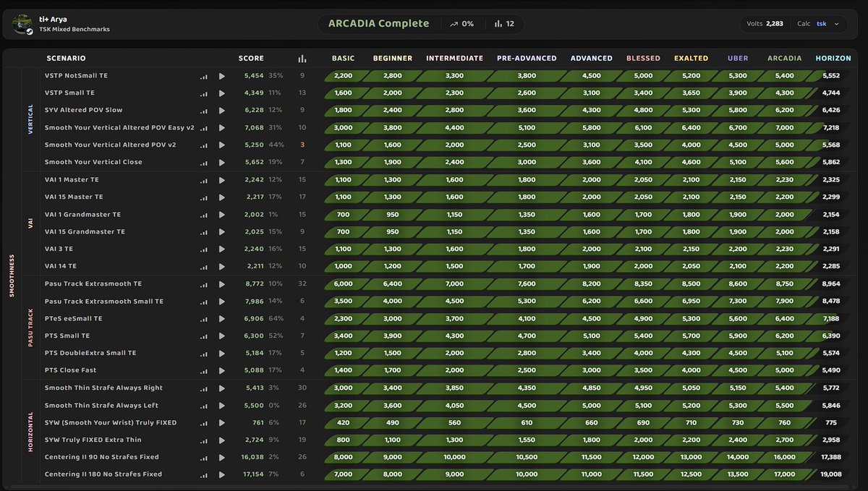Sort by the SCORE column header
The height and width of the screenshot is (491, 868).
pos(251,59)
